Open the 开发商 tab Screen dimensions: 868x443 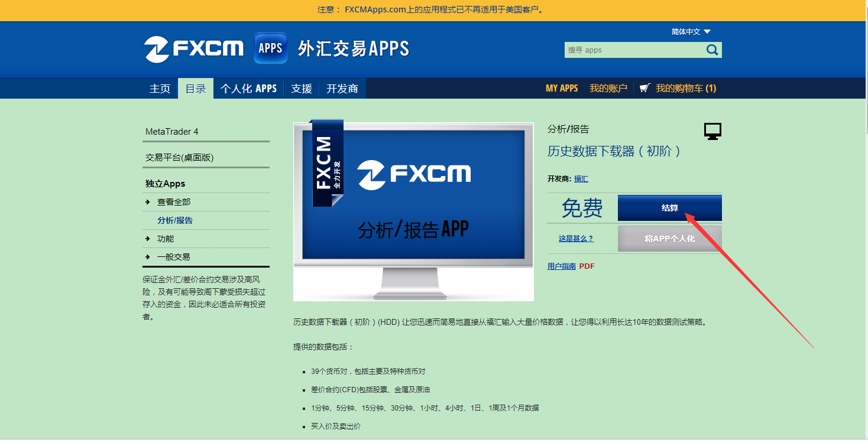pyautogui.click(x=342, y=89)
